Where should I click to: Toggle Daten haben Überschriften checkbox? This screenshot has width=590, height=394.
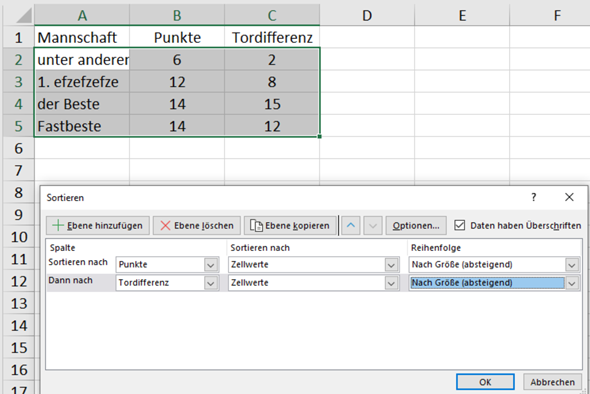[459, 225]
